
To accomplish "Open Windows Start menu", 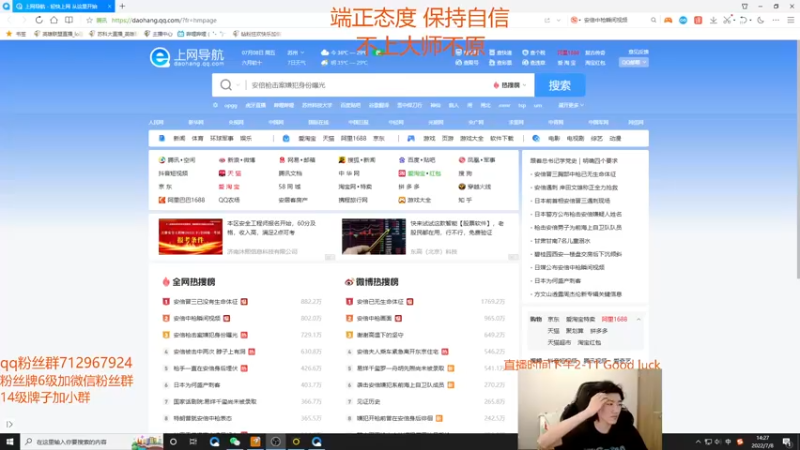I will 10,441.
